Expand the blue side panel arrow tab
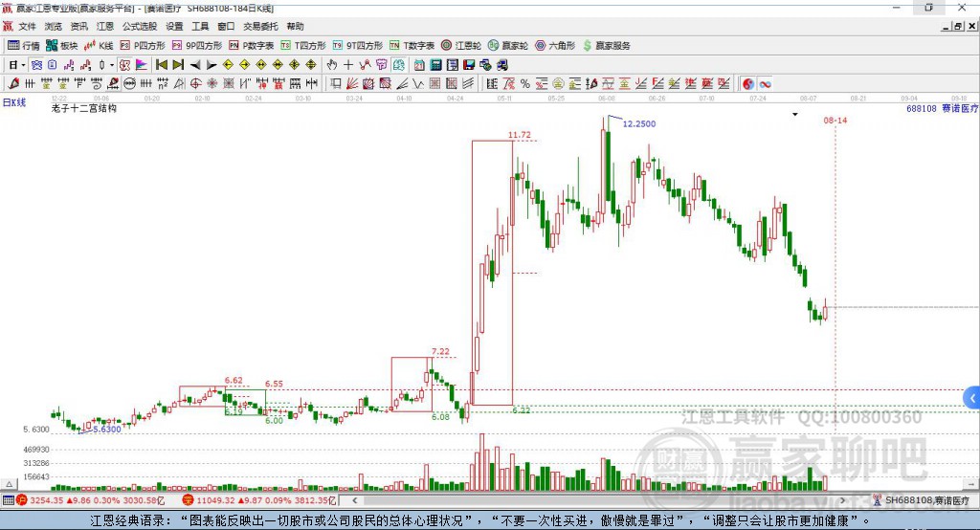The height and width of the screenshot is (530, 980). pyautogui.click(x=972, y=398)
